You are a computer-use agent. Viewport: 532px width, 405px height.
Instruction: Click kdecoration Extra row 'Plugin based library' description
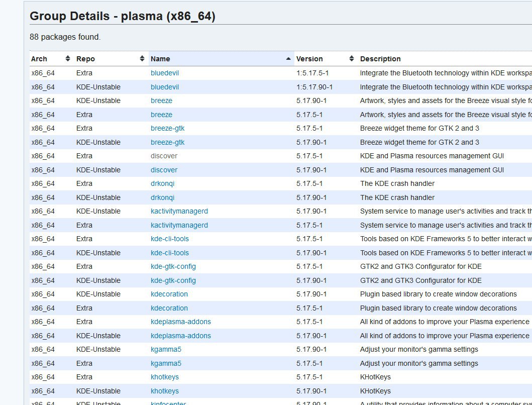(x=439, y=308)
